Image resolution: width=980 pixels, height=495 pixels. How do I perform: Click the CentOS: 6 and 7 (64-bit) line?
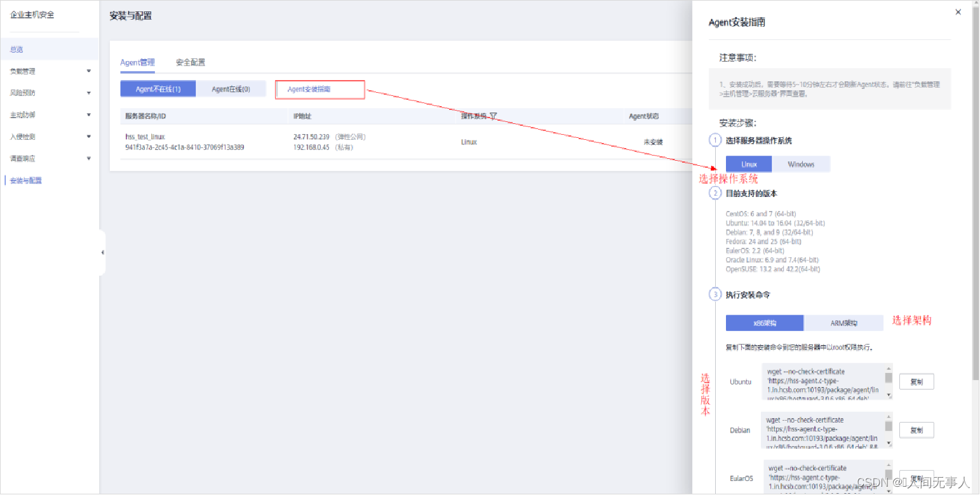(760, 214)
